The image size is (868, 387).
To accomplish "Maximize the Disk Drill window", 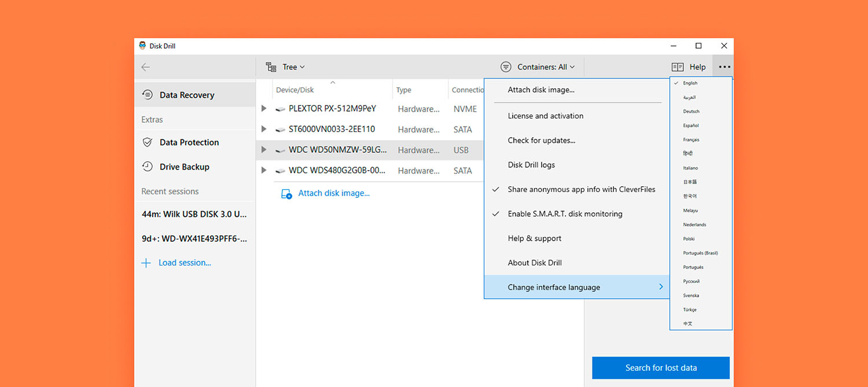I will (x=698, y=46).
